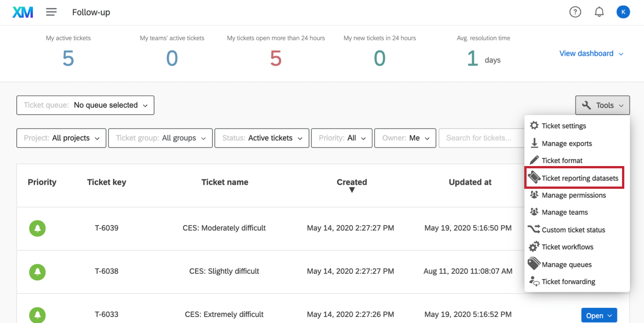Screen dimensions: 644x323
Task: Open the help question mark icon
Action: [x=575, y=12]
